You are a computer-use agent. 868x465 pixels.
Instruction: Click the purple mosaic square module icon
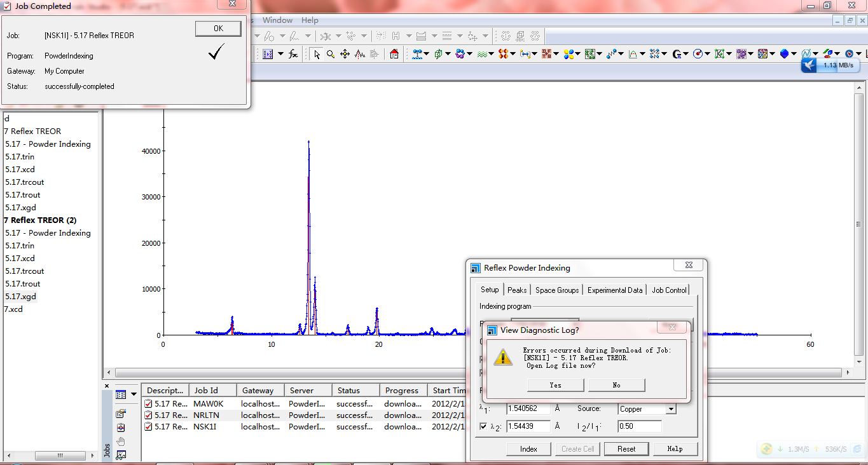click(x=741, y=54)
